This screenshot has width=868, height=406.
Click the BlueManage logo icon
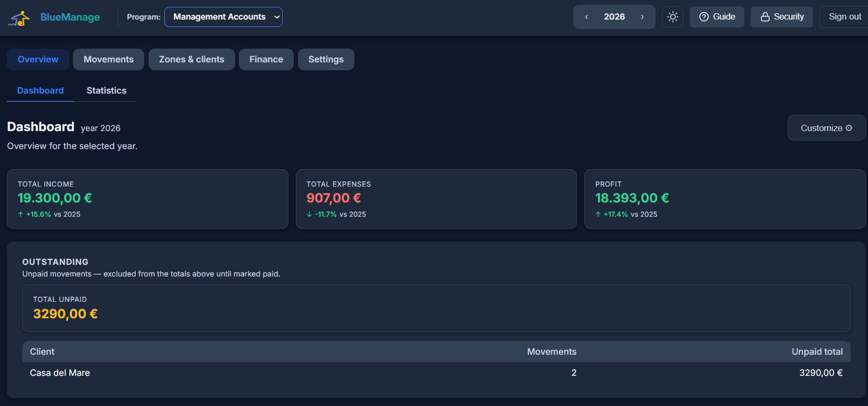pos(19,17)
